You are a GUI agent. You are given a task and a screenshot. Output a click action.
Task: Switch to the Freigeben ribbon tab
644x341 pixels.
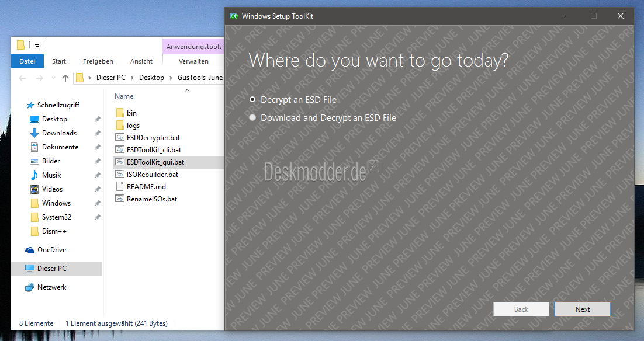98,61
